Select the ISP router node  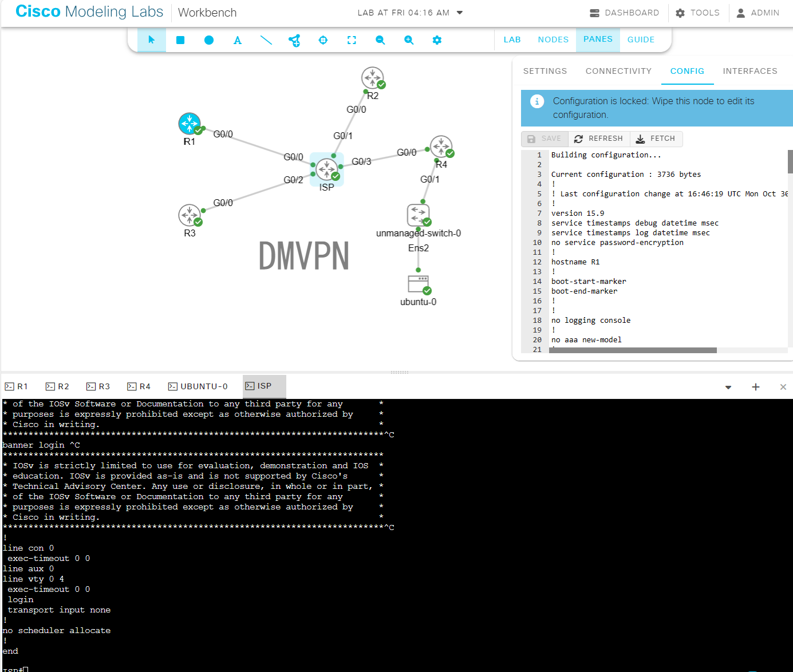327,169
